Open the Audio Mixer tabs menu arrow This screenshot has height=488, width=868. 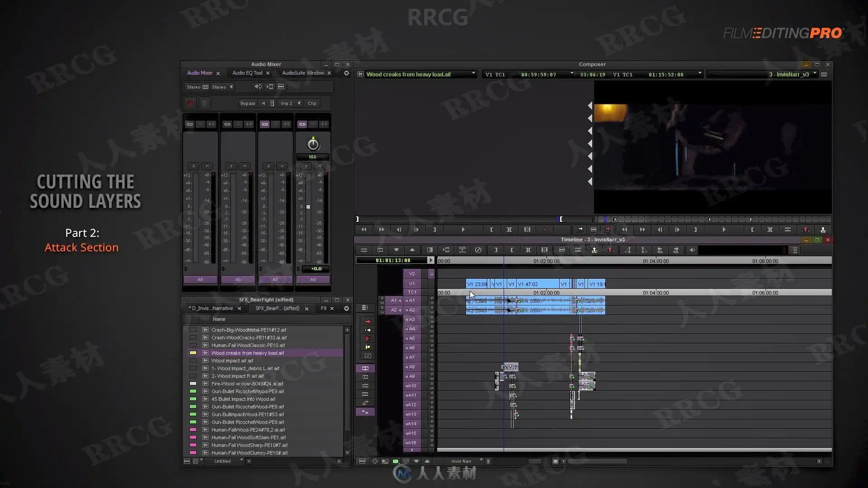coord(346,73)
